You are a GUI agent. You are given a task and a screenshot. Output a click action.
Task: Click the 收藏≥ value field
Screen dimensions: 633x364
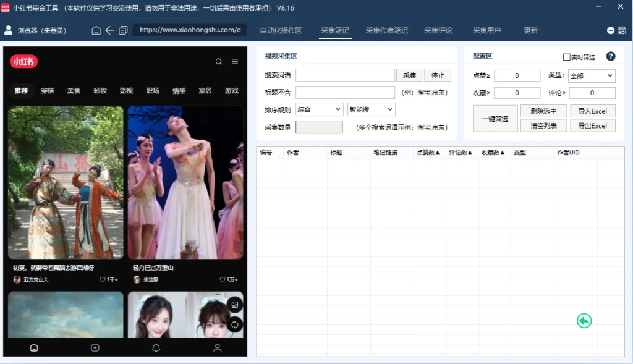517,93
